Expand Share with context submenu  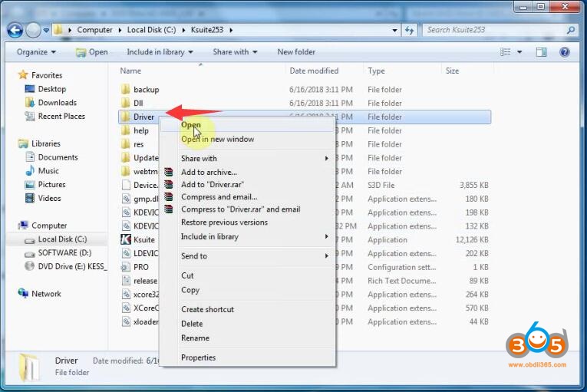(247, 159)
